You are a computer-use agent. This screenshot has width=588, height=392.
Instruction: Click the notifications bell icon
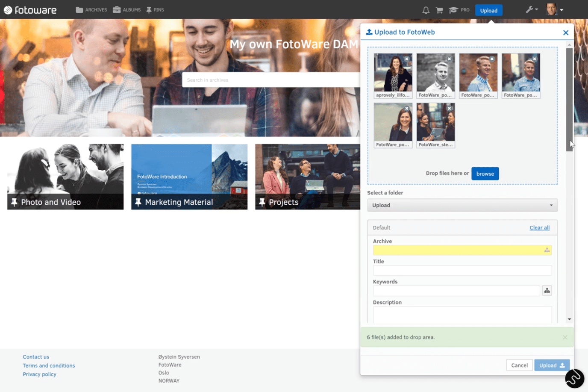click(x=426, y=10)
